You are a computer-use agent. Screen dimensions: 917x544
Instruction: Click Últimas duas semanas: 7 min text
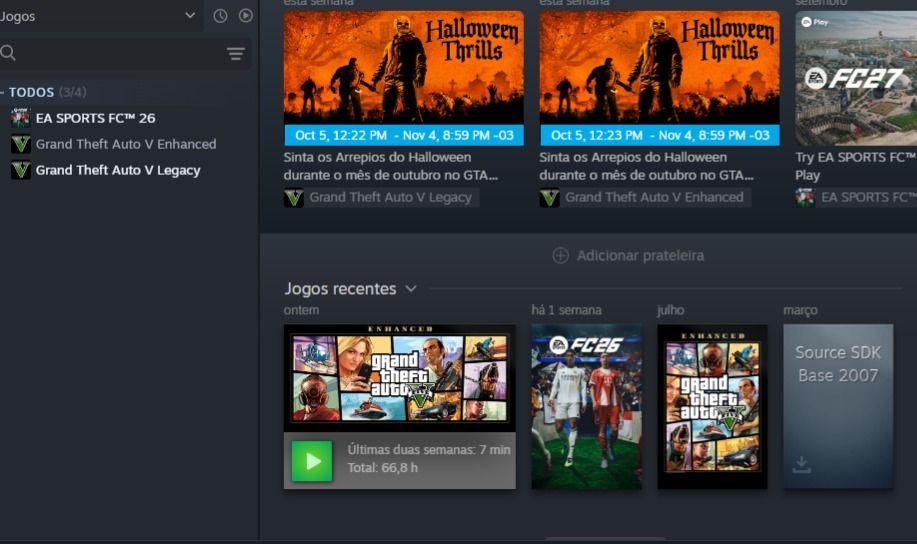point(429,450)
